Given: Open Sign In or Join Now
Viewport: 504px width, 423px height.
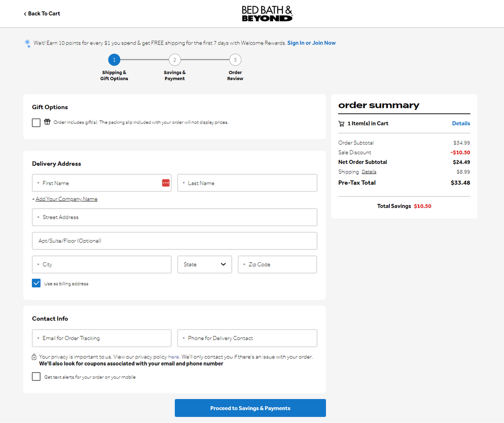Looking at the screenshot, I should (311, 43).
